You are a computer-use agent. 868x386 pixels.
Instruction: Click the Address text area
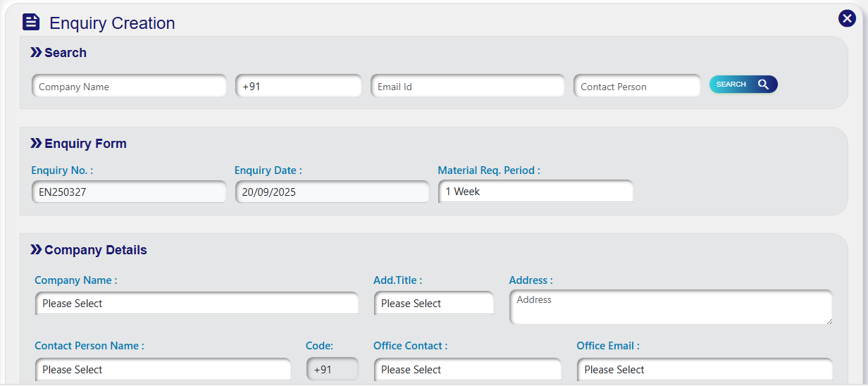tap(670, 308)
